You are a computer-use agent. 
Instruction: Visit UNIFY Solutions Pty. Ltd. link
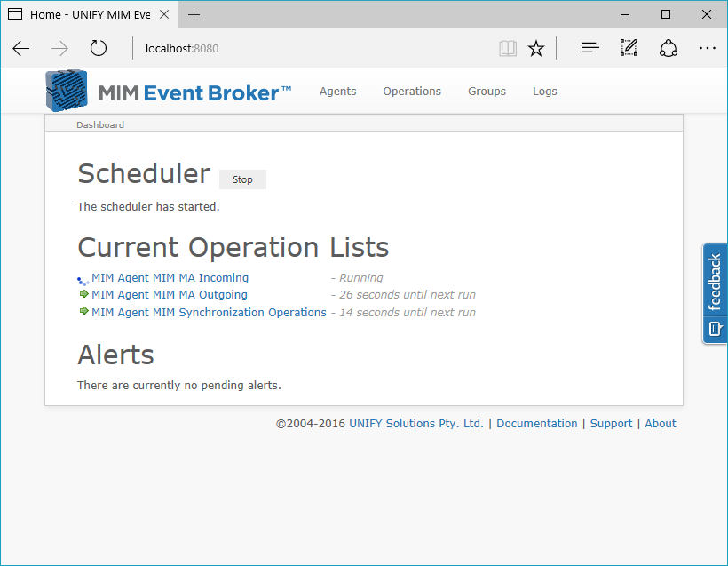click(416, 423)
